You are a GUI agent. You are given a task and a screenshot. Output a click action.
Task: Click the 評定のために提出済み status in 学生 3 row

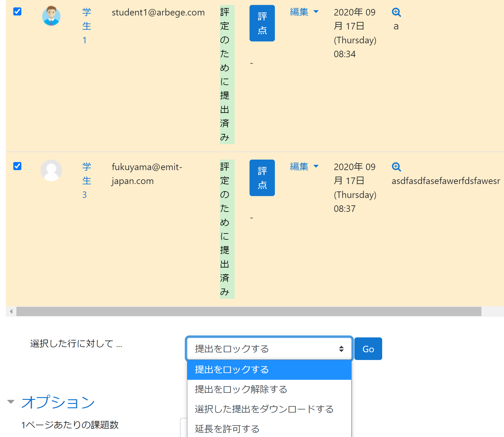coord(227,229)
